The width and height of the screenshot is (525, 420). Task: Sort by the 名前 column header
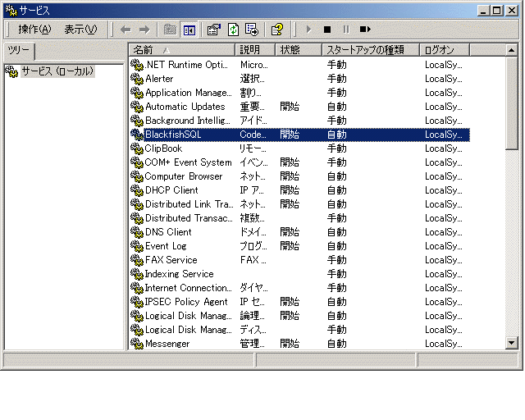182,50
